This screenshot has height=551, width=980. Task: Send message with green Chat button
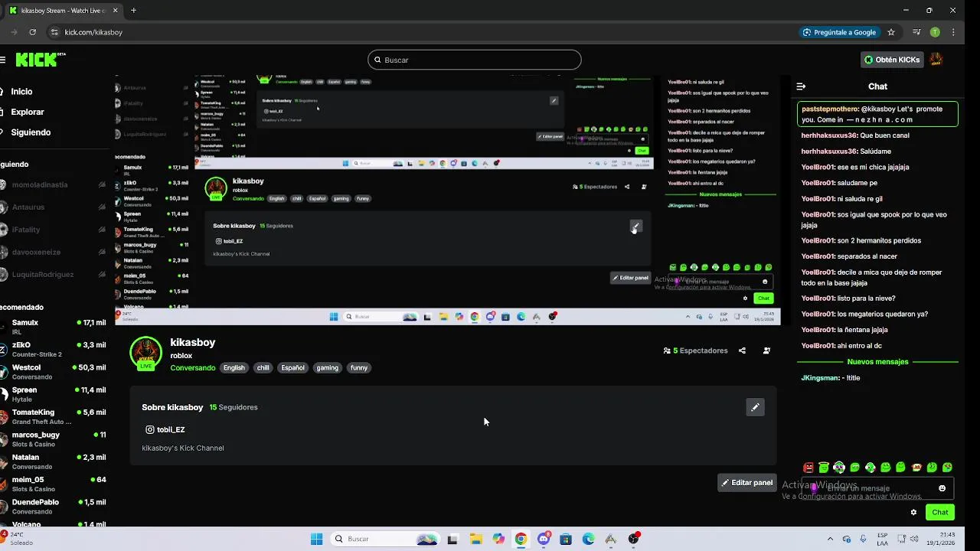(940, 513)
